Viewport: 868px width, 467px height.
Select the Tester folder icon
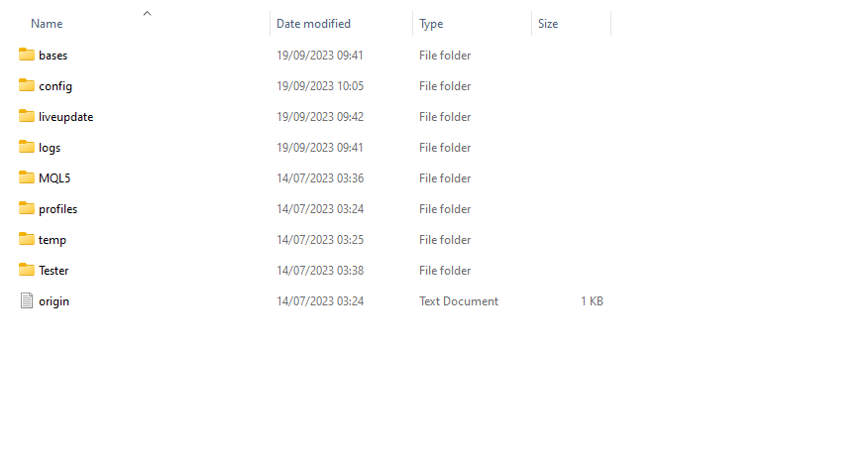[x=27, y=270]
